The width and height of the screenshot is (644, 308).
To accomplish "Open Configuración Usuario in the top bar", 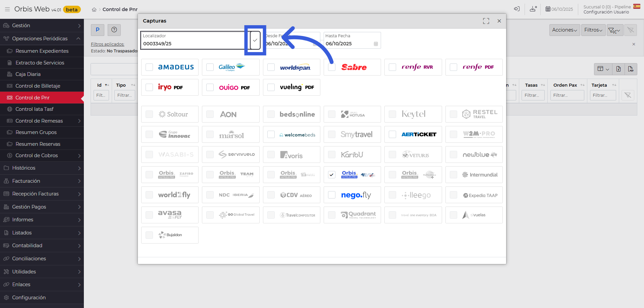I will tap(606, 12).
